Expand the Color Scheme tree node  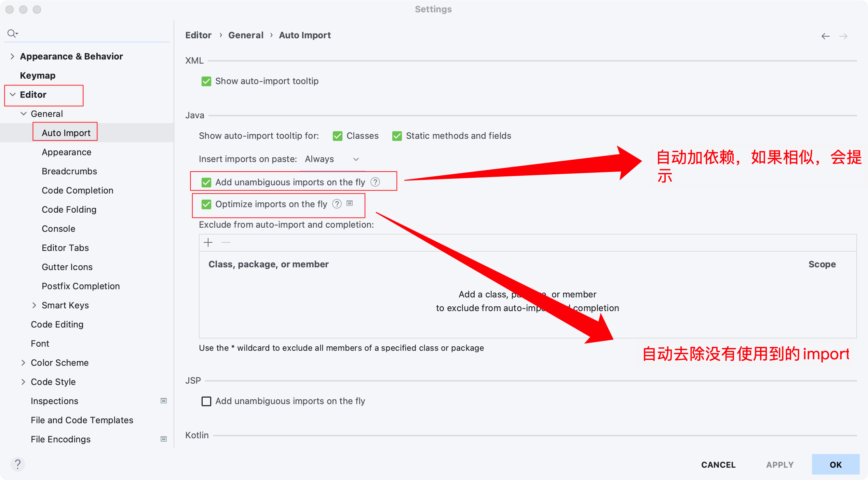point(23,362)
